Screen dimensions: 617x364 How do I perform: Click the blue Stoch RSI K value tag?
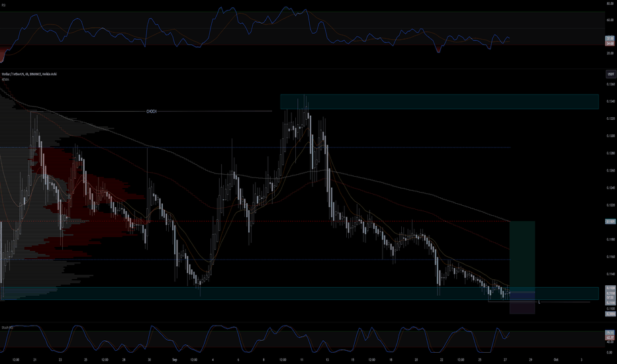coord(610,333)
